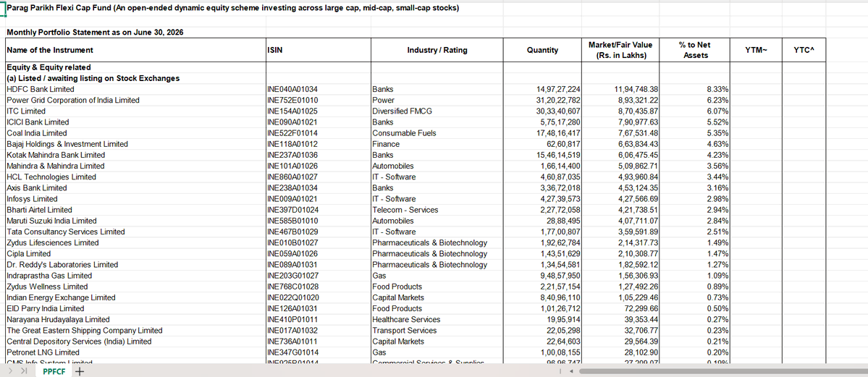Select the PPFCF sheet tab

pyautogui.click(x=54, y=371)
